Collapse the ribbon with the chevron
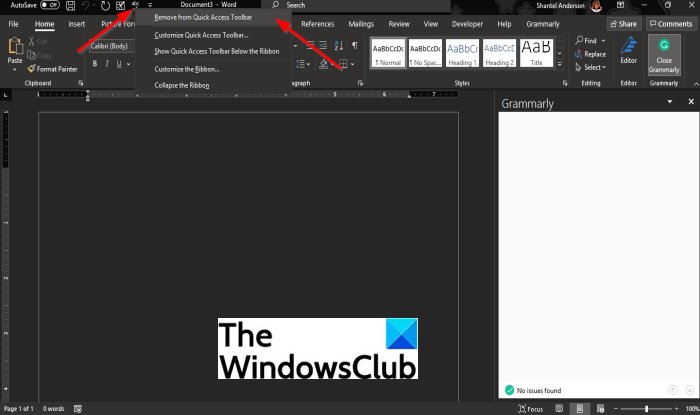The height and width of the screenshot is (415, 700). tap(696, 83)
